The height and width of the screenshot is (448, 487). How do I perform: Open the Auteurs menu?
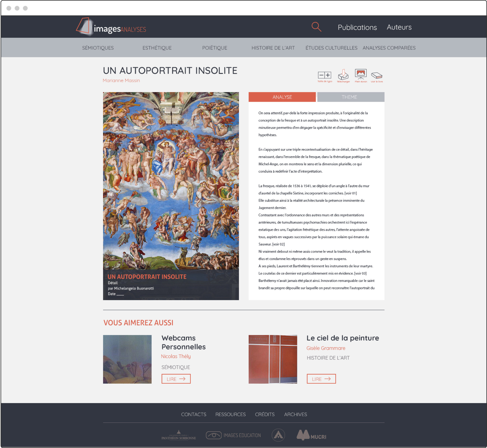click(399, 27)
